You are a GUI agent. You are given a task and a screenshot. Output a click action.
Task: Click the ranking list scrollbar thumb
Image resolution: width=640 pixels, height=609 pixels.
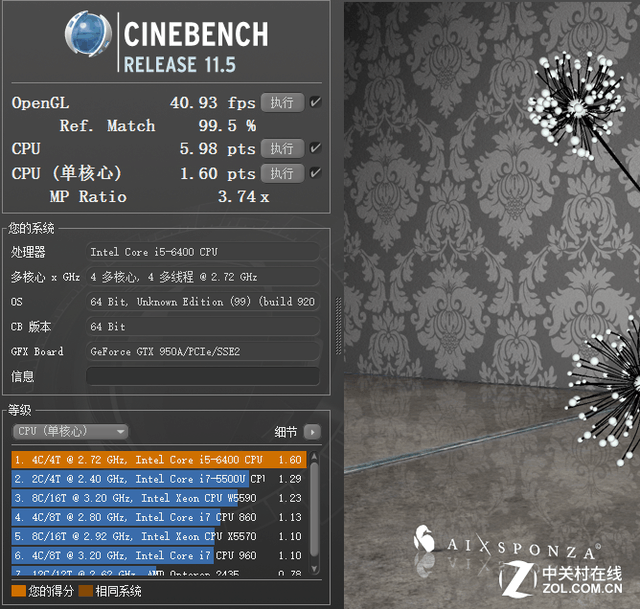coord(314,509)
